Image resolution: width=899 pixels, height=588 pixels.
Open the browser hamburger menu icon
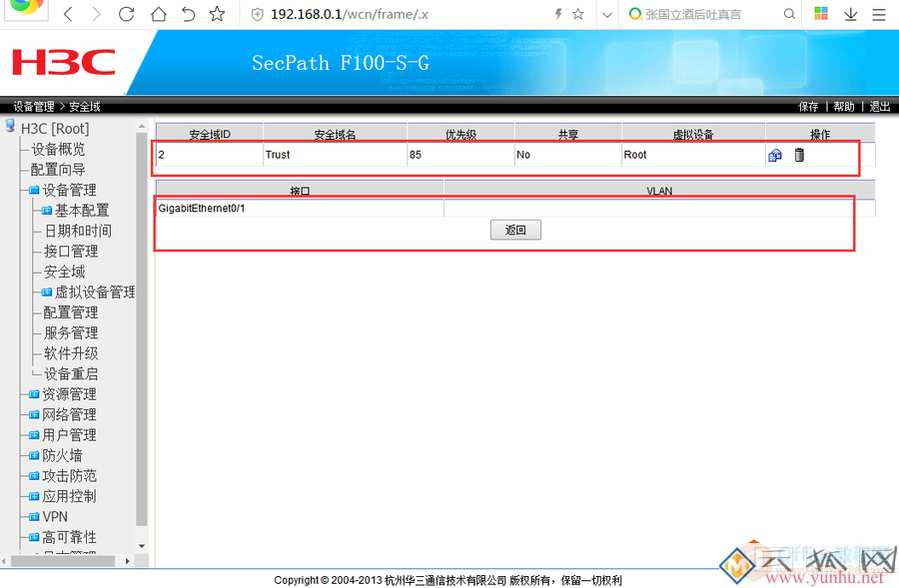pos(877,14)
